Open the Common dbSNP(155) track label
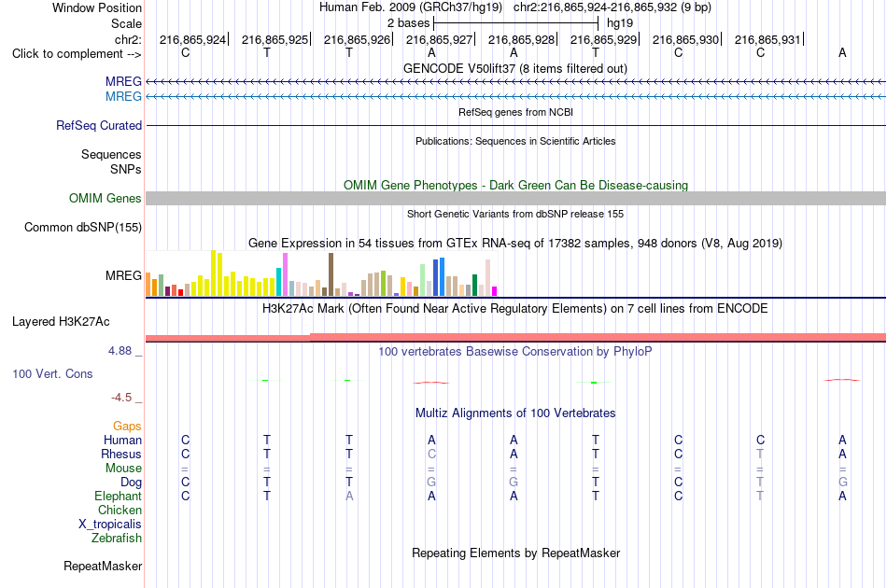Viewport: 887px width, 588px height. point(83,228)
